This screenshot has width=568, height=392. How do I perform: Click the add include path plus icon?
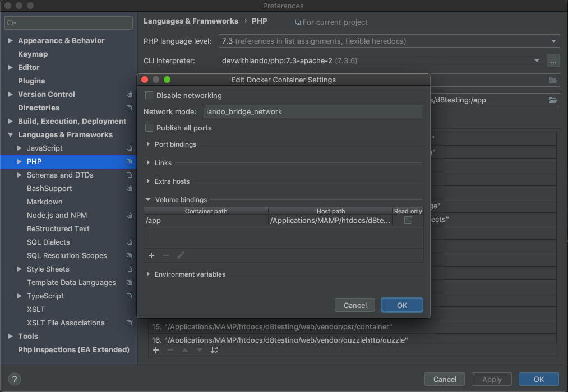coord(156,350)
